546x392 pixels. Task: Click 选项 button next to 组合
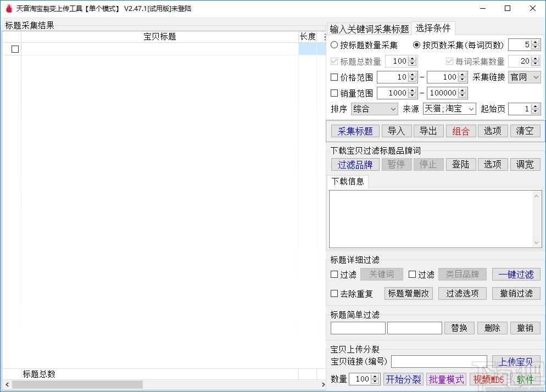[493, 131]
